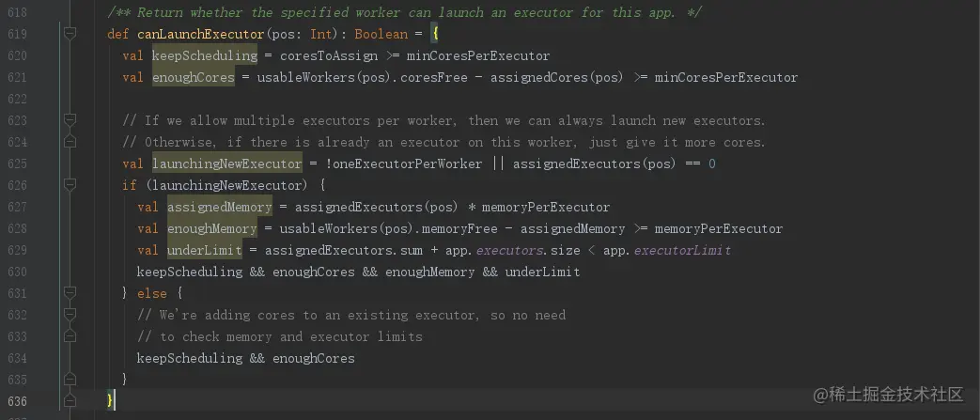Click memoryFree on line 628
The height and width of the screenshot is (420, 980).
[x=459, y=228]
